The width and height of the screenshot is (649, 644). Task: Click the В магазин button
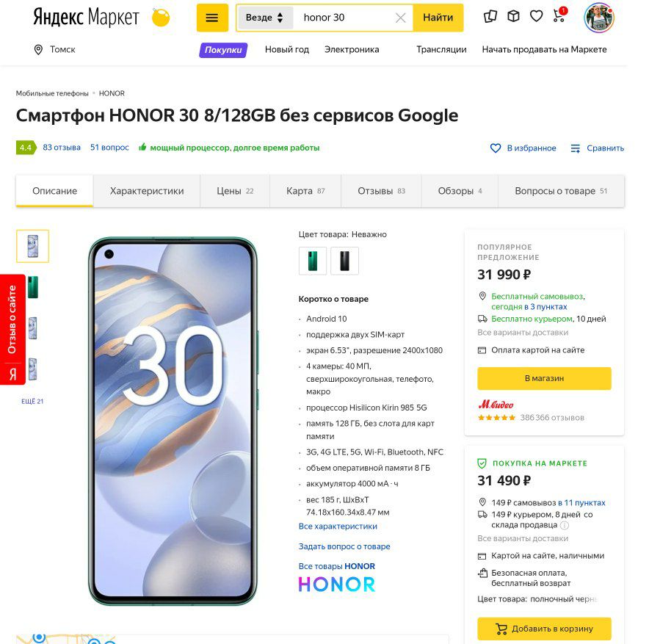(x=544, y=378)
